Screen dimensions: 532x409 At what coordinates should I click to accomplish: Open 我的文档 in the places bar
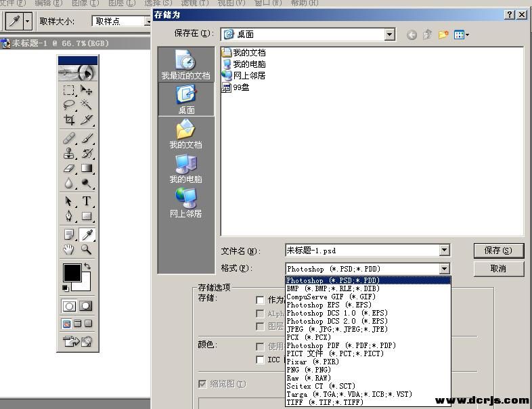(185, 134)
